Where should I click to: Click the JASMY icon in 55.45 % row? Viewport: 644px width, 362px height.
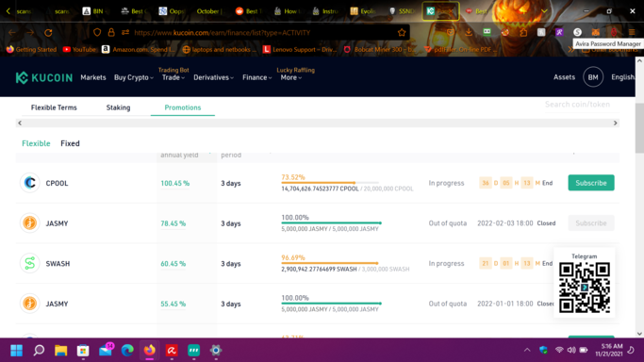click(x=29, y=304)
